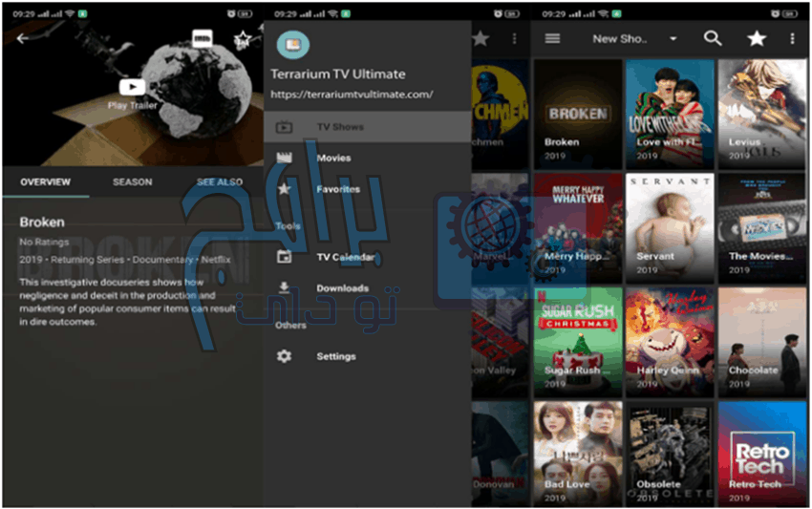Select Movies from the side drawer
The width and height of the screenshot is (812, 509).
point(333,157)
